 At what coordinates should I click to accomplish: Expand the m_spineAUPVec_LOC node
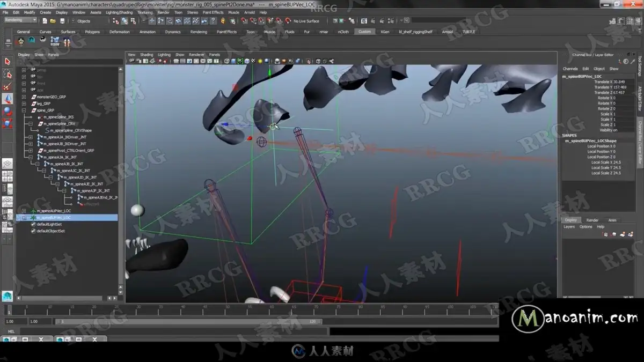24,211
